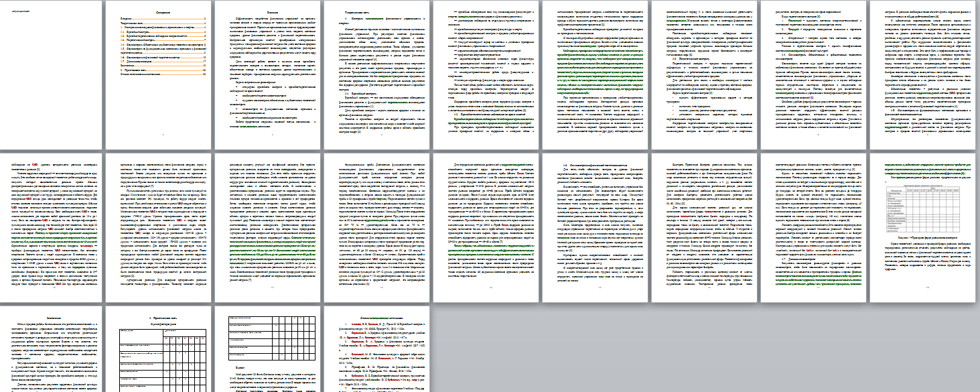Select the page that begins "Теоретическая часть"
Screen dimensions: 980x392
tap(377, 75)
